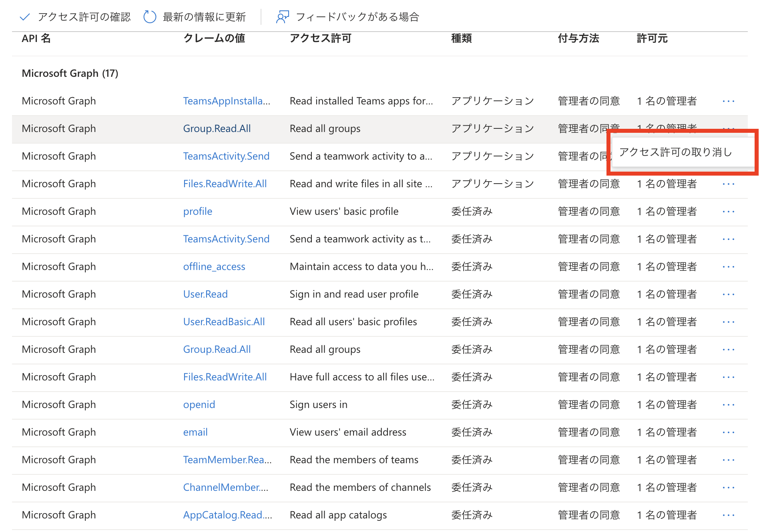
Task: Open the TeamsAppInstalla... permission link
Action: (x=227, y=101)
